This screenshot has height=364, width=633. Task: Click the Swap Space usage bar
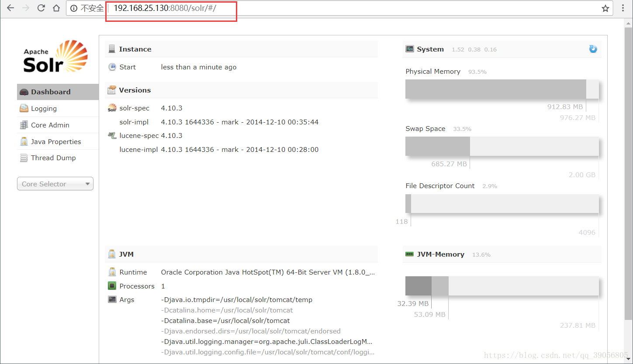(502, 146)
